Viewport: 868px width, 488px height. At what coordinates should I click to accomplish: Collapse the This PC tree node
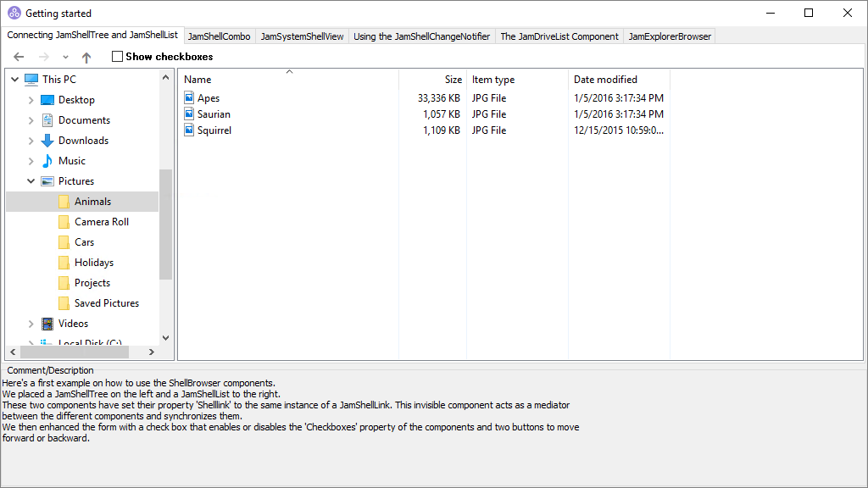click(x=14, y=78)
